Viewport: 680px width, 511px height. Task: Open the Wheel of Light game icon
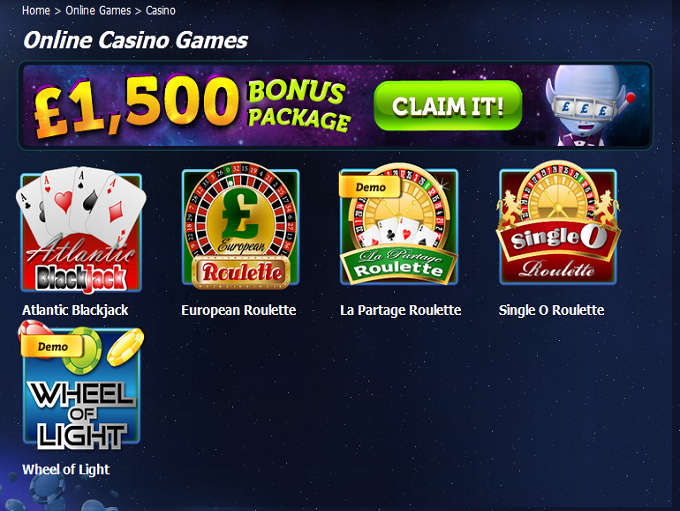click(81, 386)
